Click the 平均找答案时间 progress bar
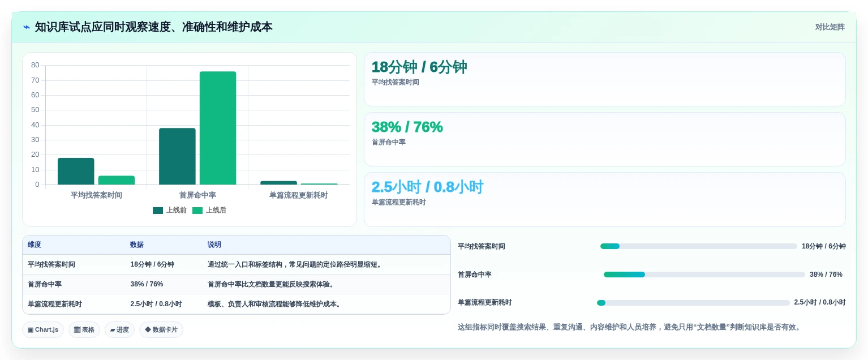 click(699, 246)
